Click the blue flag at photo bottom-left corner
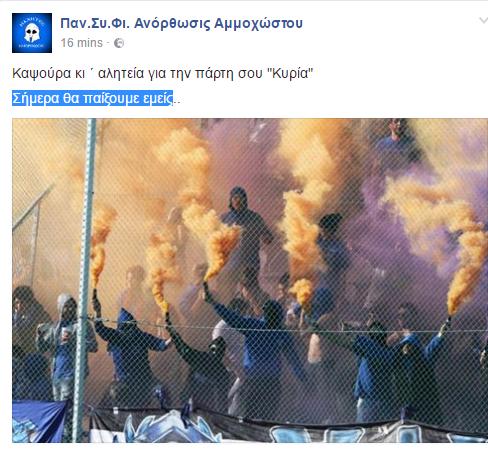488x449 pixels. (x=39, y=421)
